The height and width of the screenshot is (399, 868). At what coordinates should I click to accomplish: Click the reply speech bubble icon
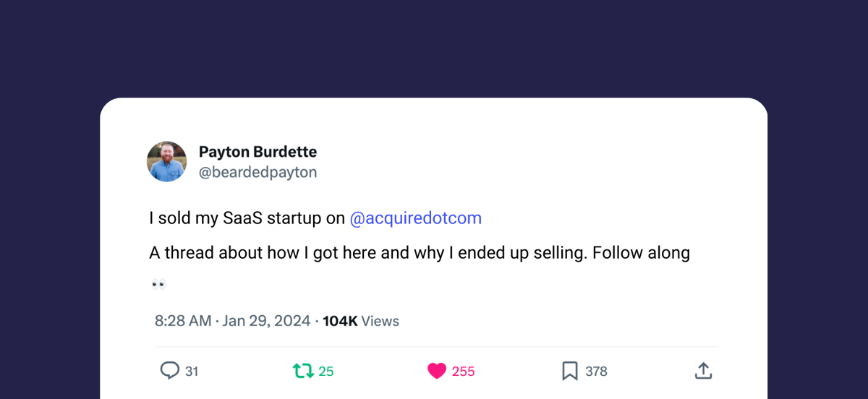click(x=169, y=371)
